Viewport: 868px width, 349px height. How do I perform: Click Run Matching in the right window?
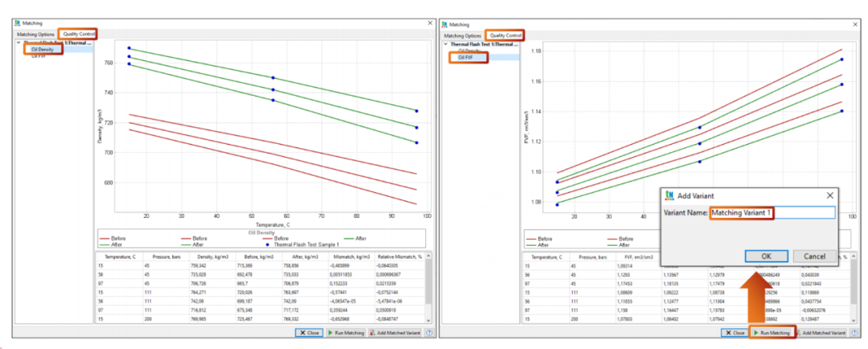[772, 332]
